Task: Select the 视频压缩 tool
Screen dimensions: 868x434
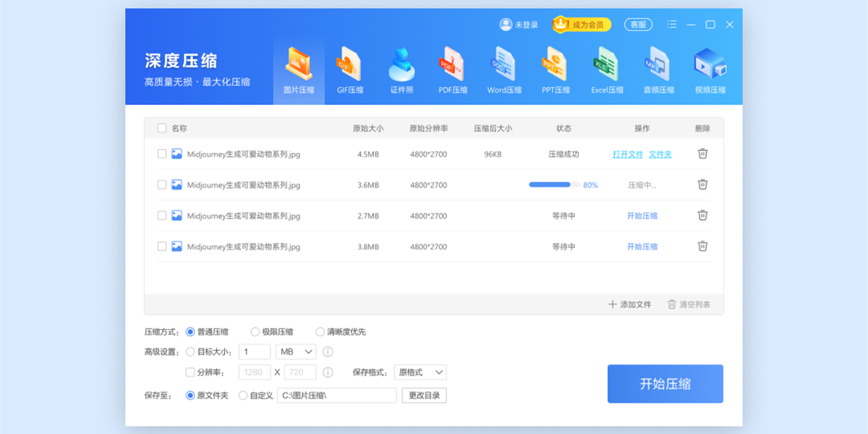Action: pos(709,69)
